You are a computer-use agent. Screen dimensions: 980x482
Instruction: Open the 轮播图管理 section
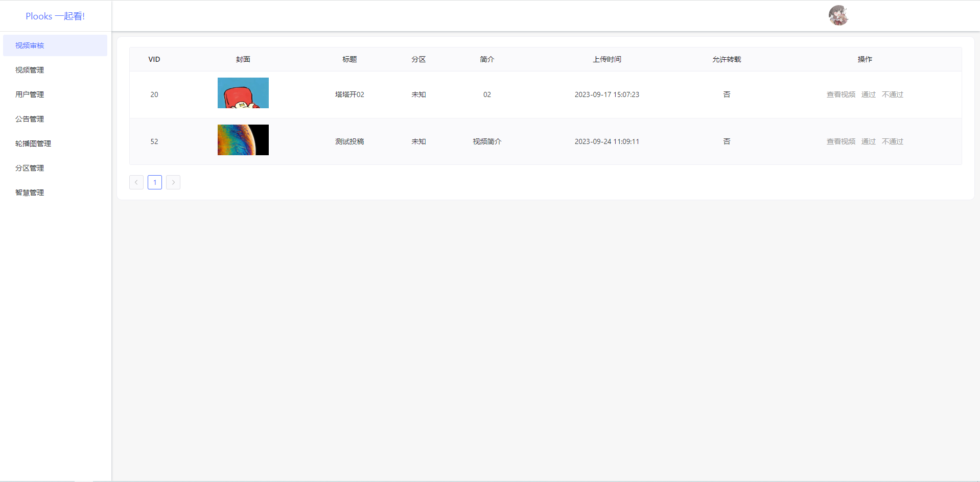33,143
